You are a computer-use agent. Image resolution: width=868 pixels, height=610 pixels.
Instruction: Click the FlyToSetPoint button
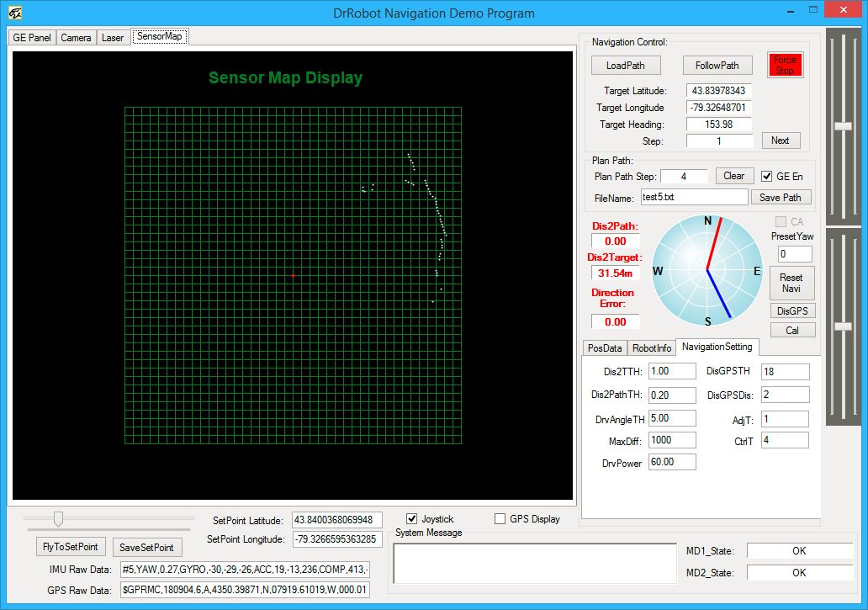71,547
